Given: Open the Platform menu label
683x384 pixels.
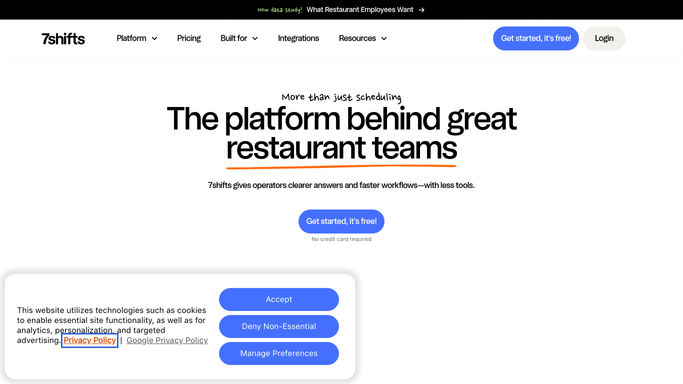Looking at the screenshot, I should click(x=131, y=38).
